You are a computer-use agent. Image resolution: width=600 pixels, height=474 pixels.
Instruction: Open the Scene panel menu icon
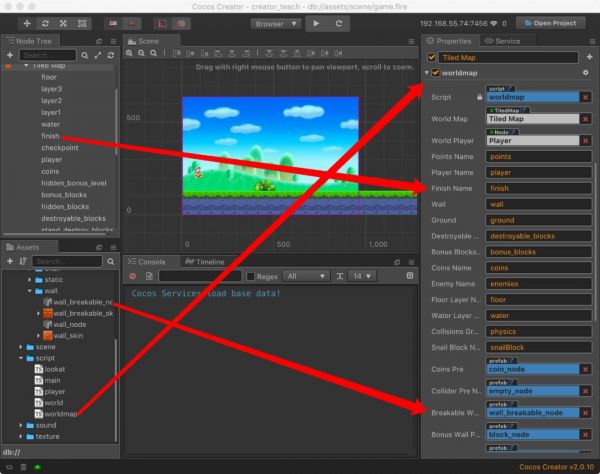pos(411,41)
